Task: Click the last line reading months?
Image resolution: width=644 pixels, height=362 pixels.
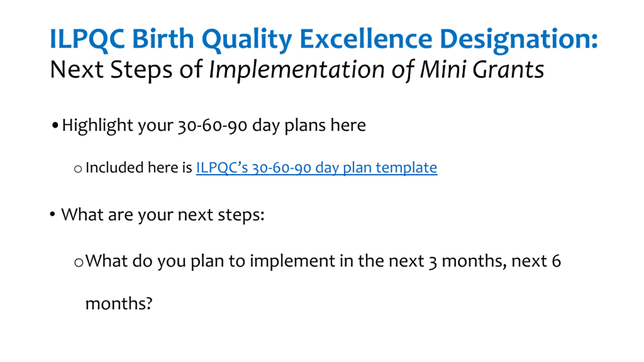Action: 119,304
